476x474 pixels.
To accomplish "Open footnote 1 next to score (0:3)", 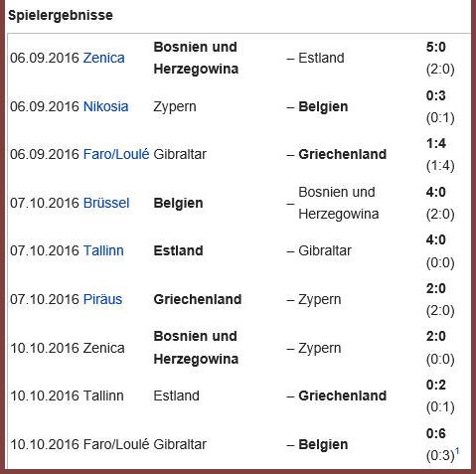I will [x=457, y=451].
